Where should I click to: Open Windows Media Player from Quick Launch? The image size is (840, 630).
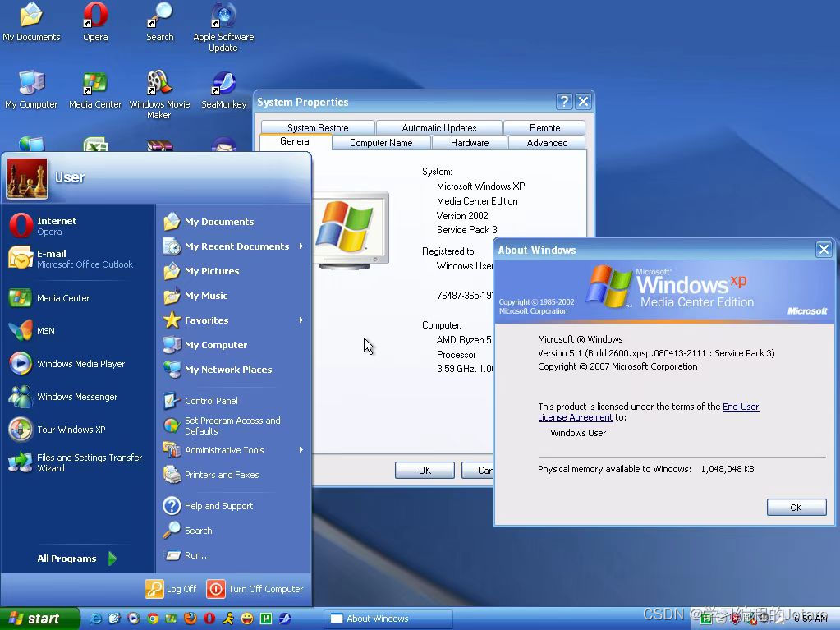point(133,619)
